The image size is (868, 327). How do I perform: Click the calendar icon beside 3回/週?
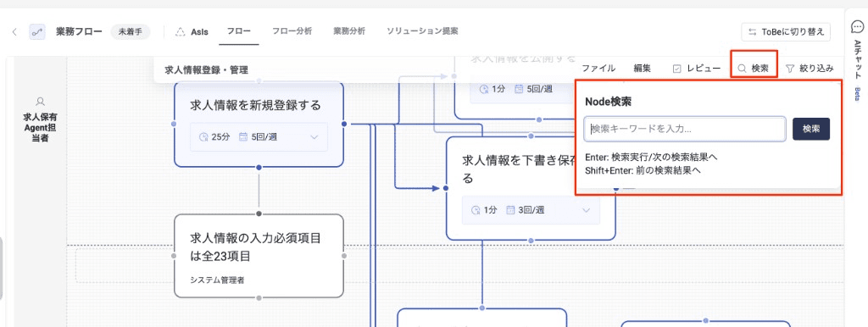509,210
